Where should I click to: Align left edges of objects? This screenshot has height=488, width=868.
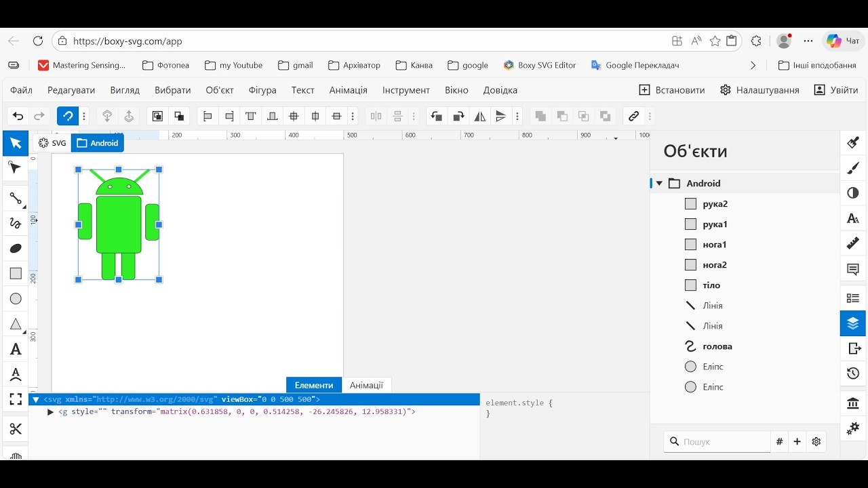(x=208, y=117)
